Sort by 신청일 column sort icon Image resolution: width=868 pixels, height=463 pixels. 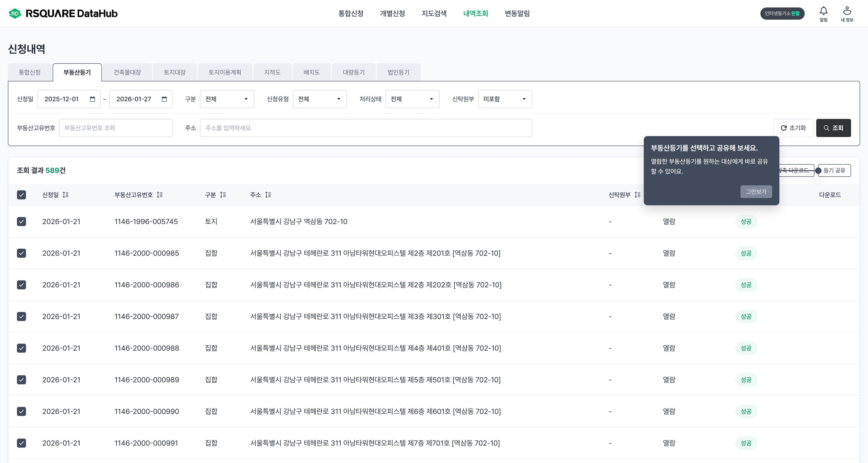click(x=66, y=195)
